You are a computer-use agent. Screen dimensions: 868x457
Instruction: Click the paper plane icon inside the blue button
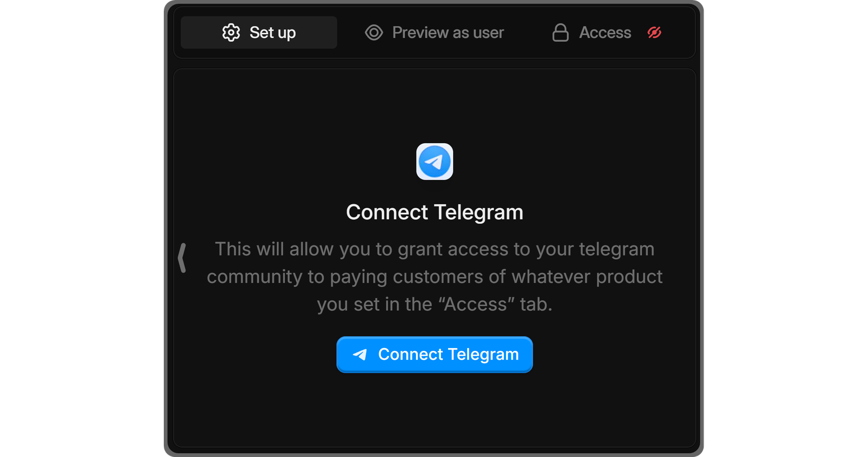(361, 354)
